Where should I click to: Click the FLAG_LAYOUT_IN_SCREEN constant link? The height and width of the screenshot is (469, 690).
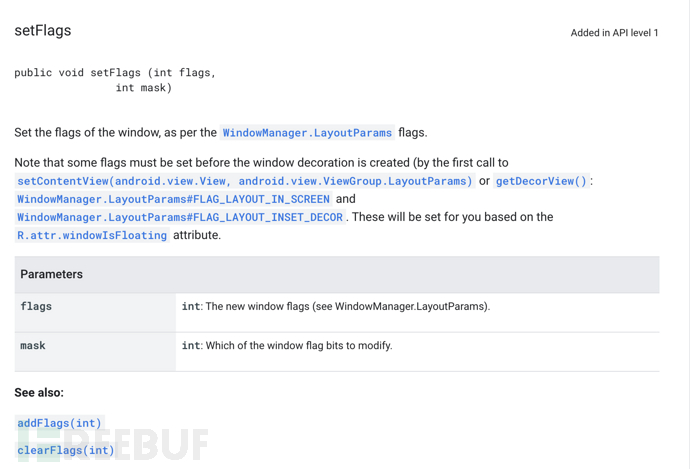173,199
